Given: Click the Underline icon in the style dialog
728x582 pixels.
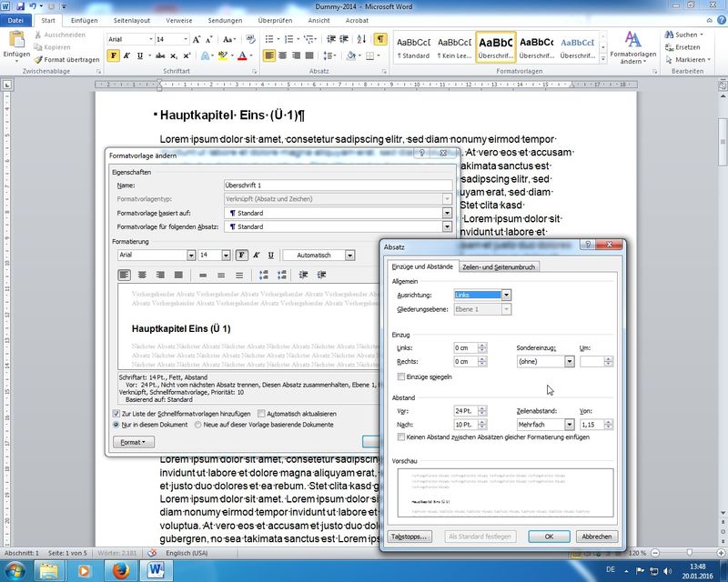Looking at the screenshot, I should 270,256.
